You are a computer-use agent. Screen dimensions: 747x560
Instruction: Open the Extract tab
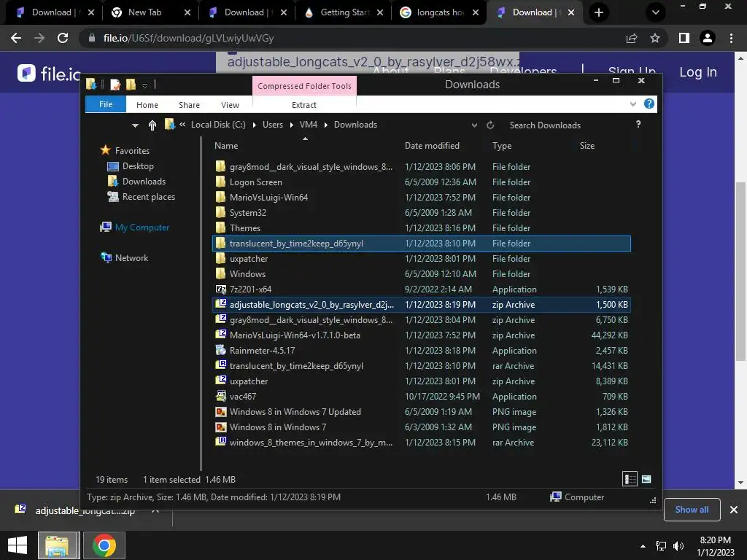[x=304, y=105]
